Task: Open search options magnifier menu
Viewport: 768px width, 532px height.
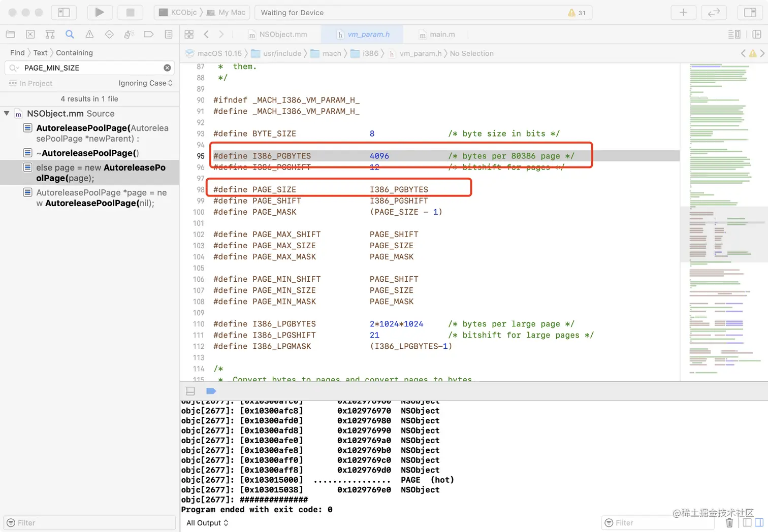Action: coord(14,68)
